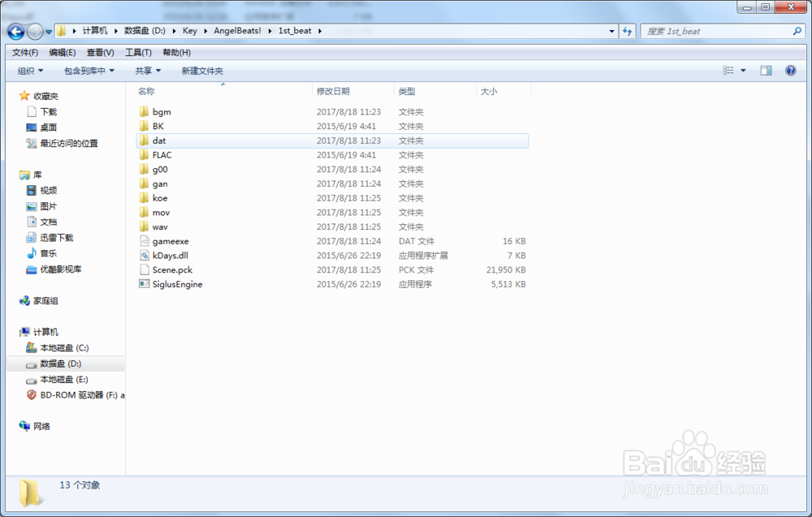Navigate to 计算机 in the address path

[x=95, y=31]
